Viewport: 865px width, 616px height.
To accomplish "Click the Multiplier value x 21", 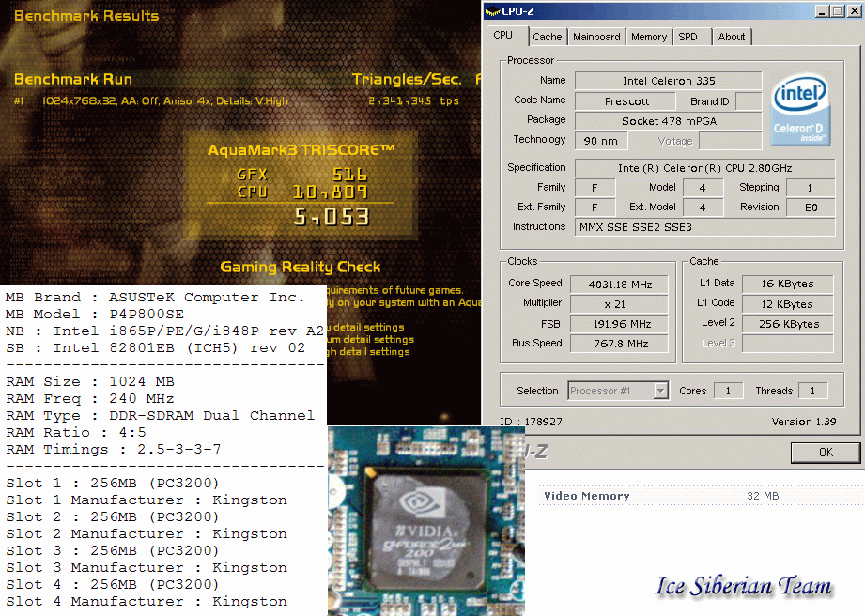I will [619, 304].
